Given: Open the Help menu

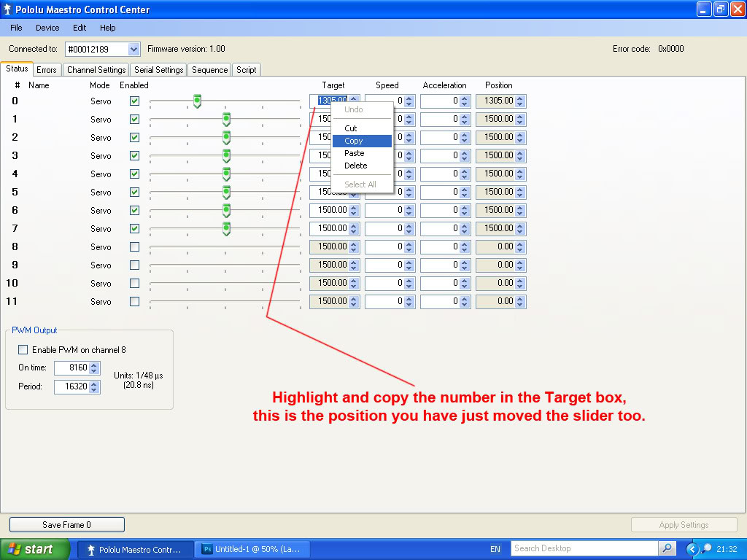Looking at the screenshot, I should 108,28.
